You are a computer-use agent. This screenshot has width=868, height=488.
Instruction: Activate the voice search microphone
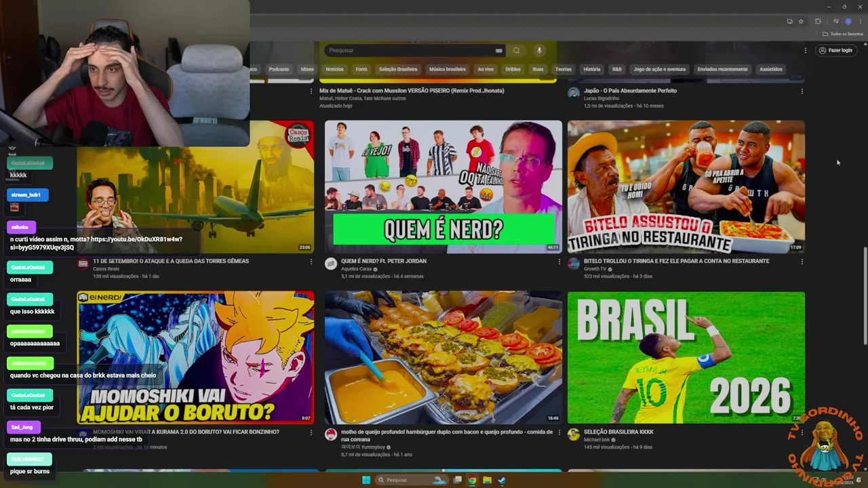(540, 50)
